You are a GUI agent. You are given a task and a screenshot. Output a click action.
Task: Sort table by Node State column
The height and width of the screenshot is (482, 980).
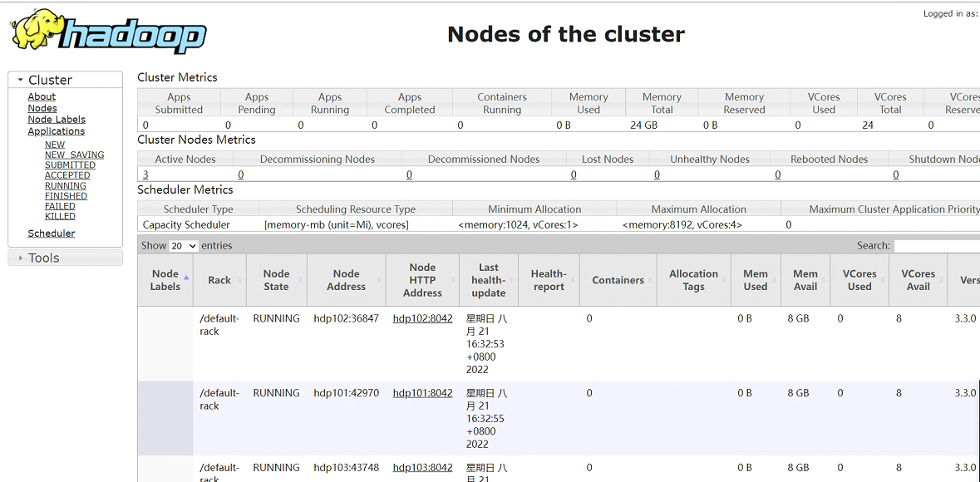[x=276, y=280]
